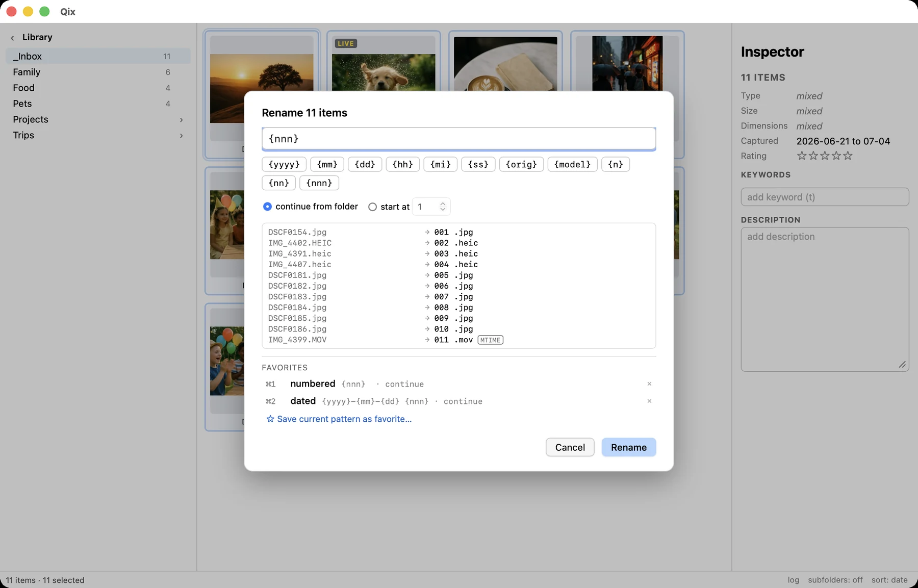Remove the numbered favorite
Screen dimensions: 918x588
click(649, 384)
